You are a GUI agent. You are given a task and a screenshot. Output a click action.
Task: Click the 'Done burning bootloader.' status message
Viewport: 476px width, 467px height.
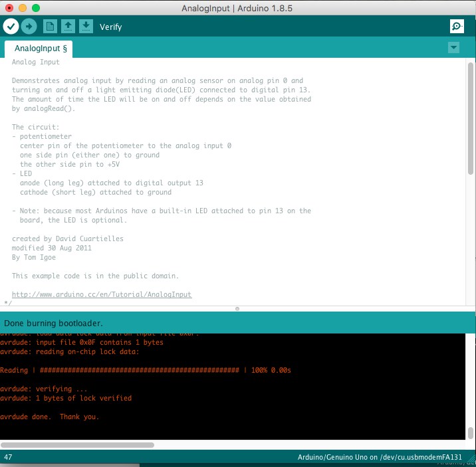[x=53, y=324]
